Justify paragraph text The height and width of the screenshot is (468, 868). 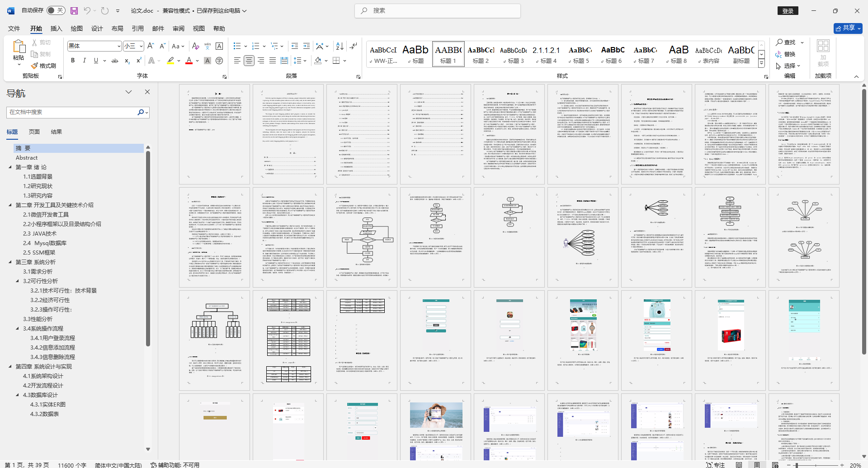(273, 61)
